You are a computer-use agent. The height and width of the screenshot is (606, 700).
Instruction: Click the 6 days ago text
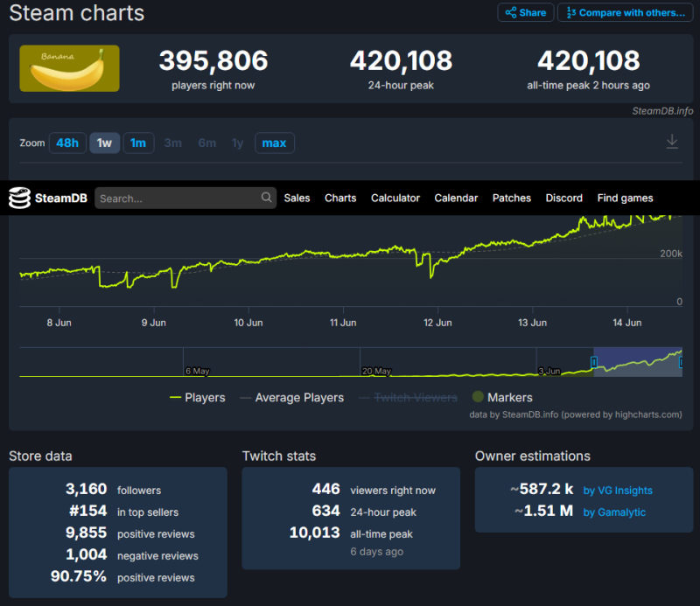pyautogui.click(x=377, y=552)
